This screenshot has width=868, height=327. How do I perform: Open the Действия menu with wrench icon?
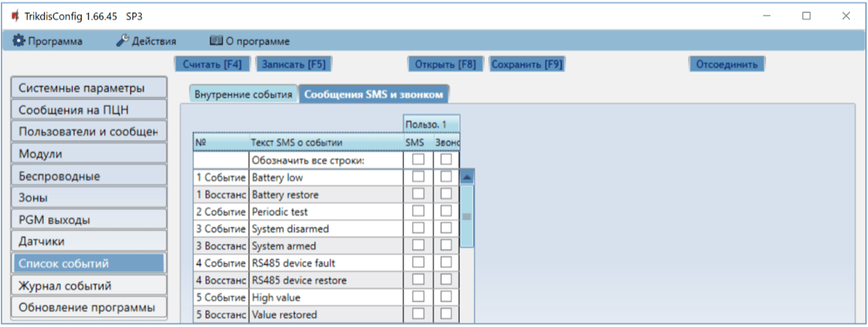pos(146,41)
